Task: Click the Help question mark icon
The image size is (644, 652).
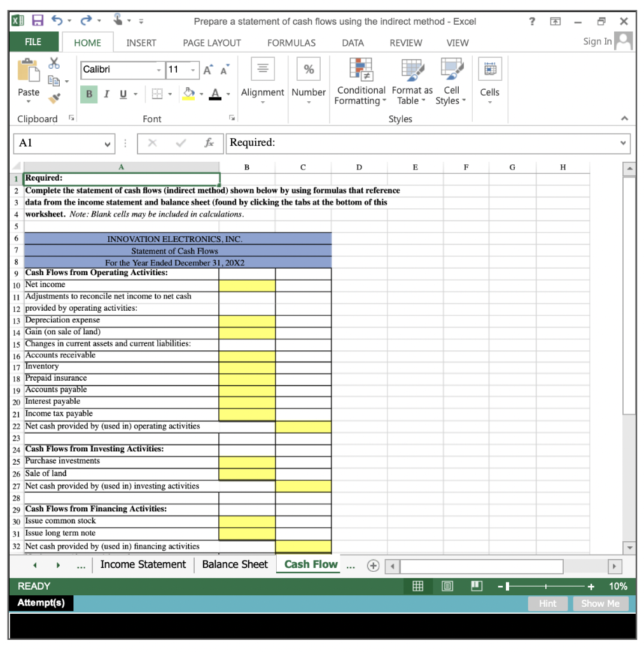Action: click(x=532, y=21)
